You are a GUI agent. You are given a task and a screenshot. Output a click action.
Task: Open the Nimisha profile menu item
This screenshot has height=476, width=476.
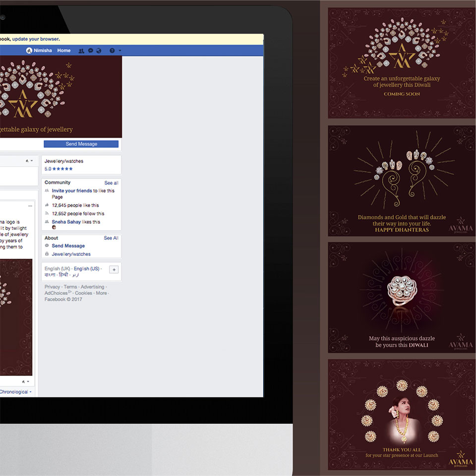click(43, 50)
